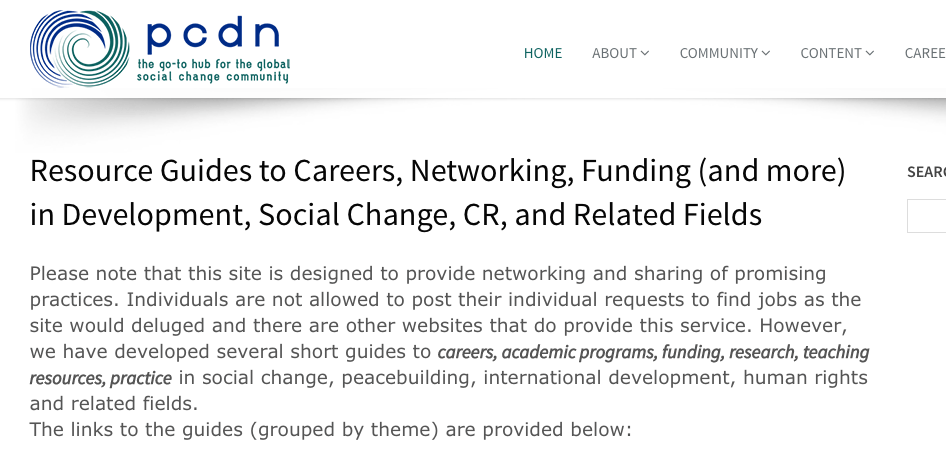The width and height of the screenshot is (946, 456).
Task: Expand the chevron next to CONTENT
Action: coord(870,53)
